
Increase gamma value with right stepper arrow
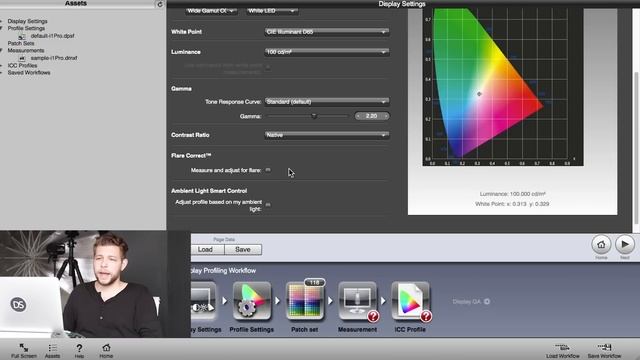[386, 116]
